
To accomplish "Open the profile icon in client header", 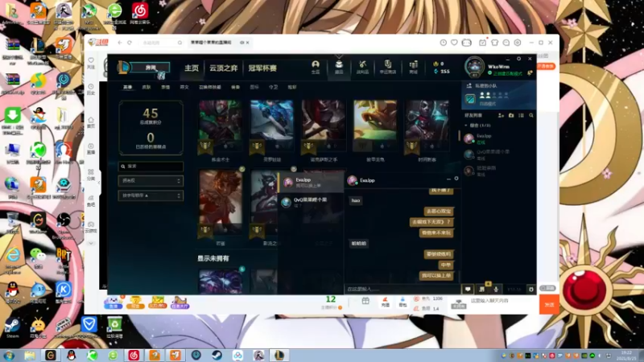I will click(x=316, y=67).
